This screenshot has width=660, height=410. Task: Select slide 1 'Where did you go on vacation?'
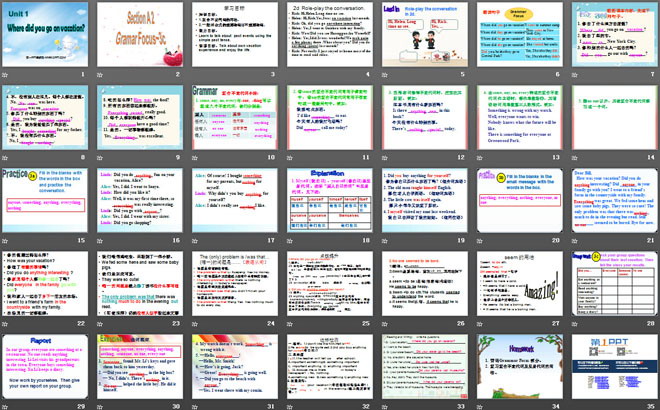pyautogui.click(x=45, y=34)
